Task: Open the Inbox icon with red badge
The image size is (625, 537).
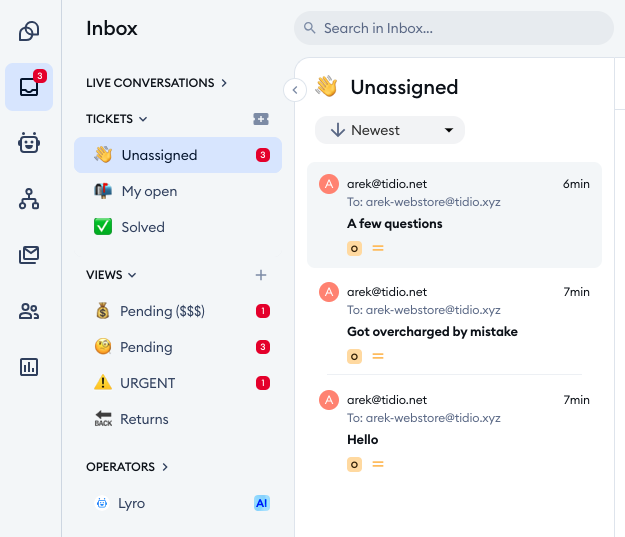Action: point(29,87)
